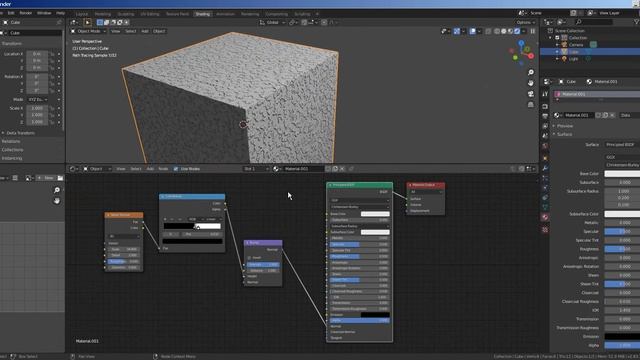The height and width of the screenshot is (360, 640).
Task: Toggle the pin icon in Cube sidebar header
Action: (59, 22)
